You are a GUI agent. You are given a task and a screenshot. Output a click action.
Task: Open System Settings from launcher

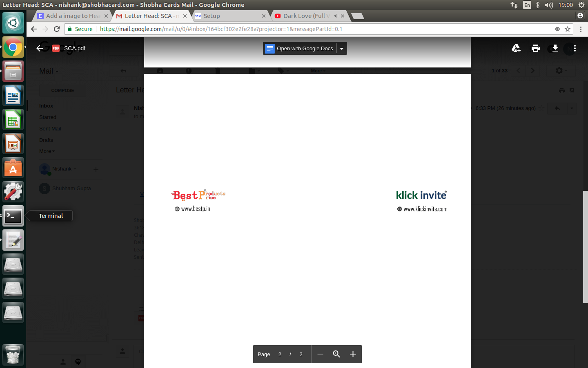pos(13,192)
